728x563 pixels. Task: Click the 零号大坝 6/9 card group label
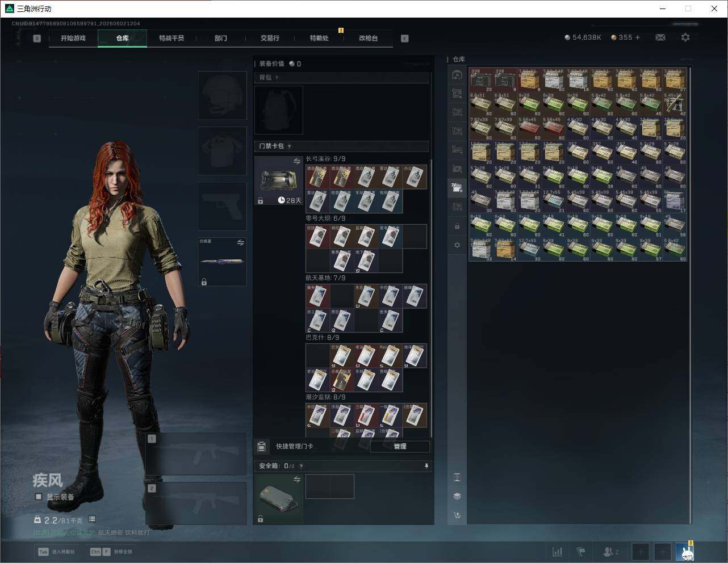point(325,219)
